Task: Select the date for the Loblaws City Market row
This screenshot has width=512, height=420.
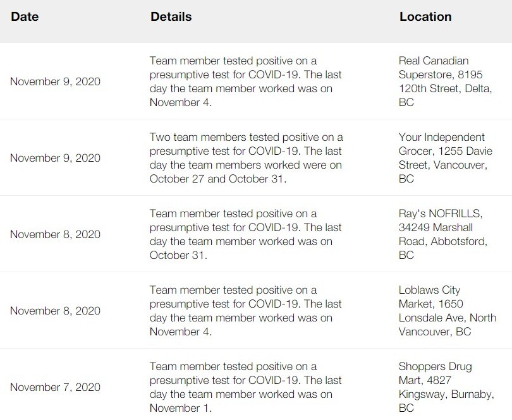Action: [55, 311]
